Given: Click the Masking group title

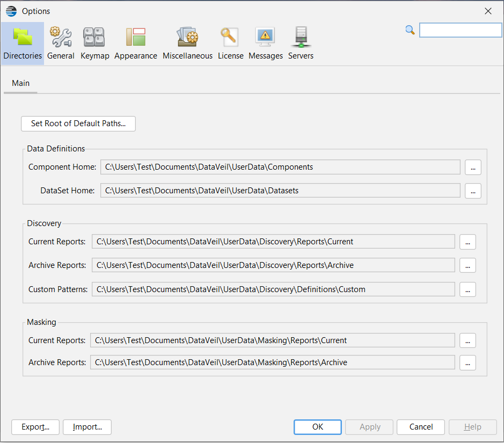Looking at the screenshot, I should 41,322.
